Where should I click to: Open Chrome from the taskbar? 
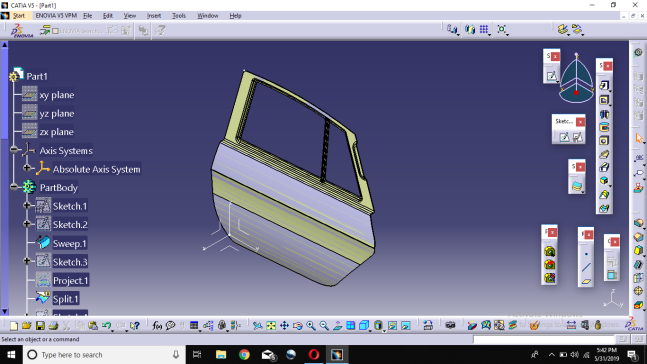click(x=244, y=355)
